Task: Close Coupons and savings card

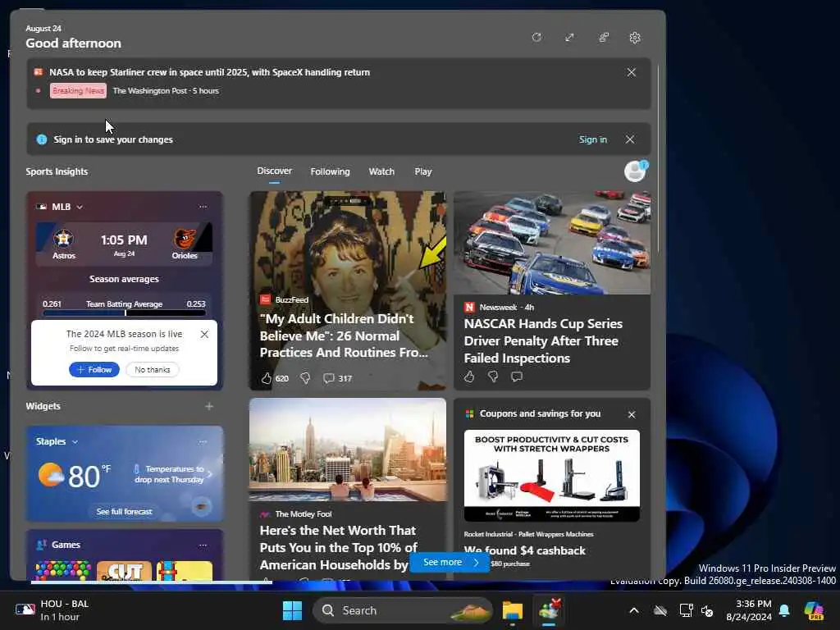Action: [632, 414]
